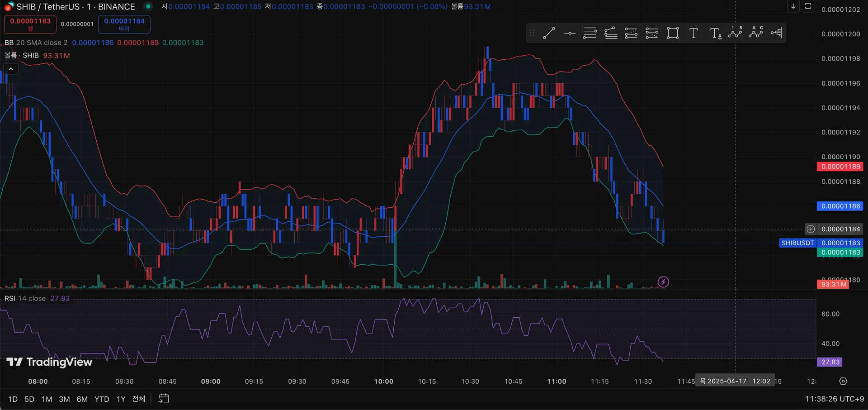Screen dimensions: 868x410
Task: Click the BB 20 SMA close 2 legend
Action: [36, 43]
